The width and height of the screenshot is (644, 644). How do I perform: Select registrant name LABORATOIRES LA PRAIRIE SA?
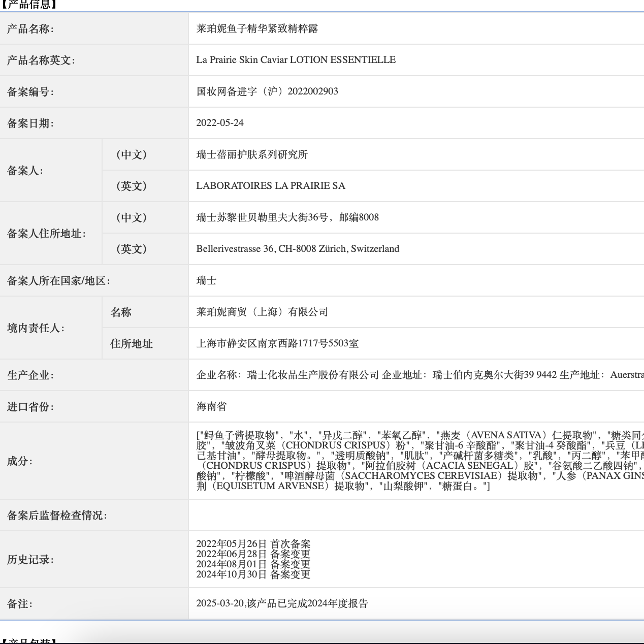pos(271,186)
